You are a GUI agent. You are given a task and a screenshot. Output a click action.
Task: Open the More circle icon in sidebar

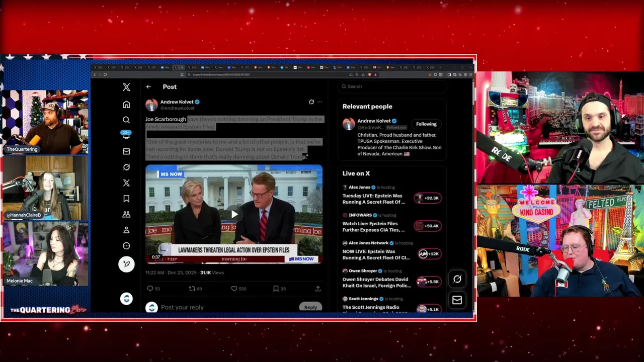[x=126, y=246]
